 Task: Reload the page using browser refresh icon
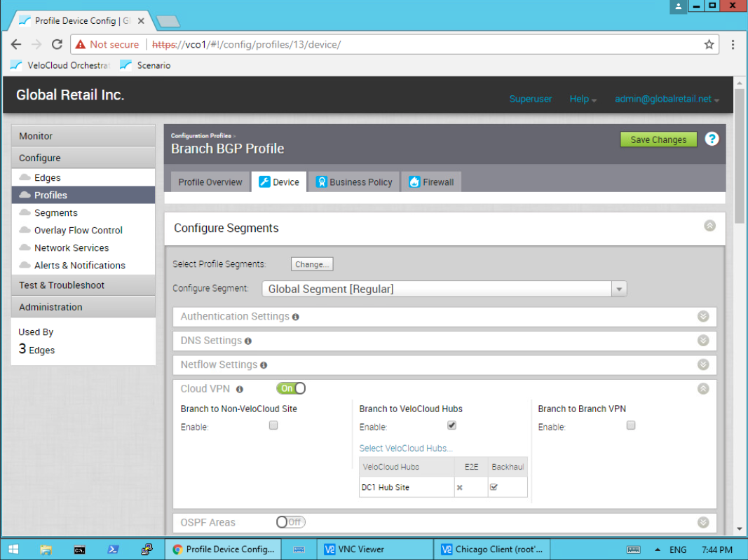click(57, 44)
